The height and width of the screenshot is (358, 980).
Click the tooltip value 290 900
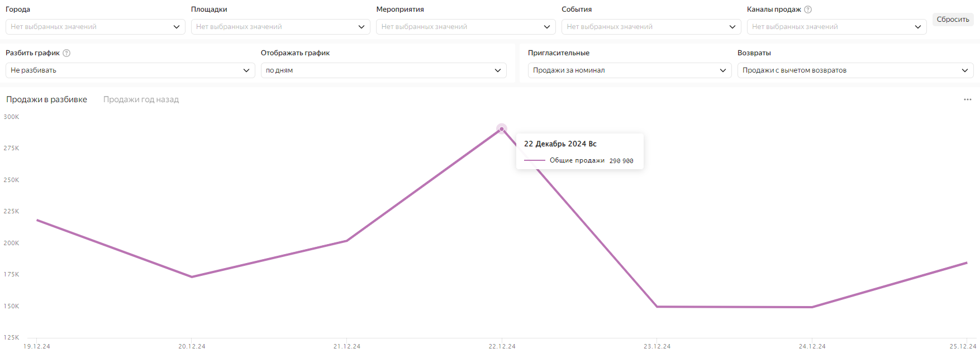click(x=621, y=161)
